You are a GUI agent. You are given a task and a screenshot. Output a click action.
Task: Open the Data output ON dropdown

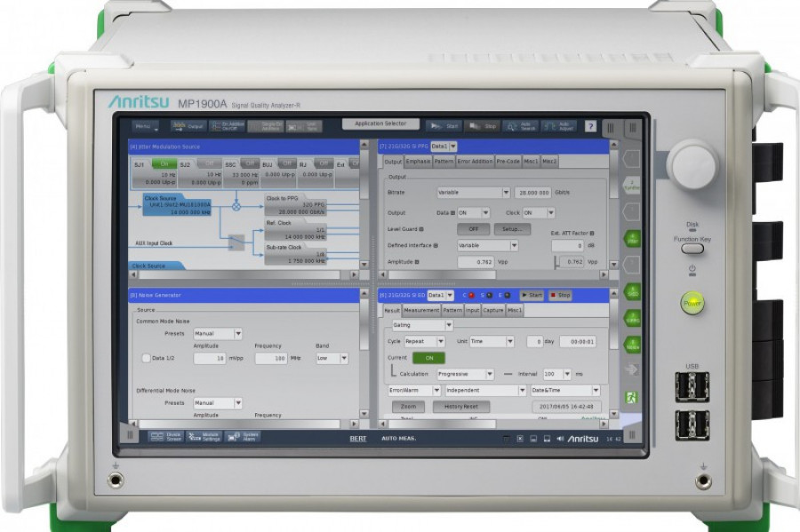(473, 213)
